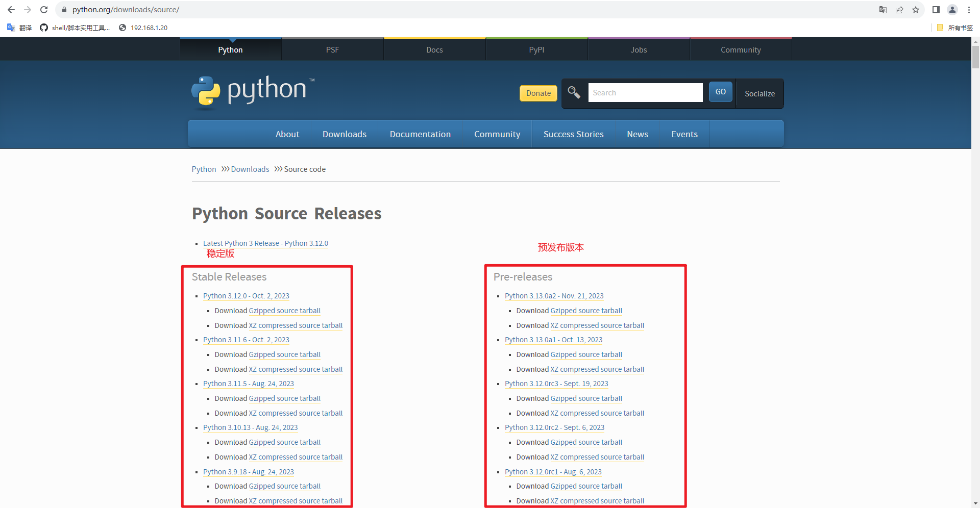Open the Chrome three-dot menu
This screenshot has width=980, height=508.
969,10
